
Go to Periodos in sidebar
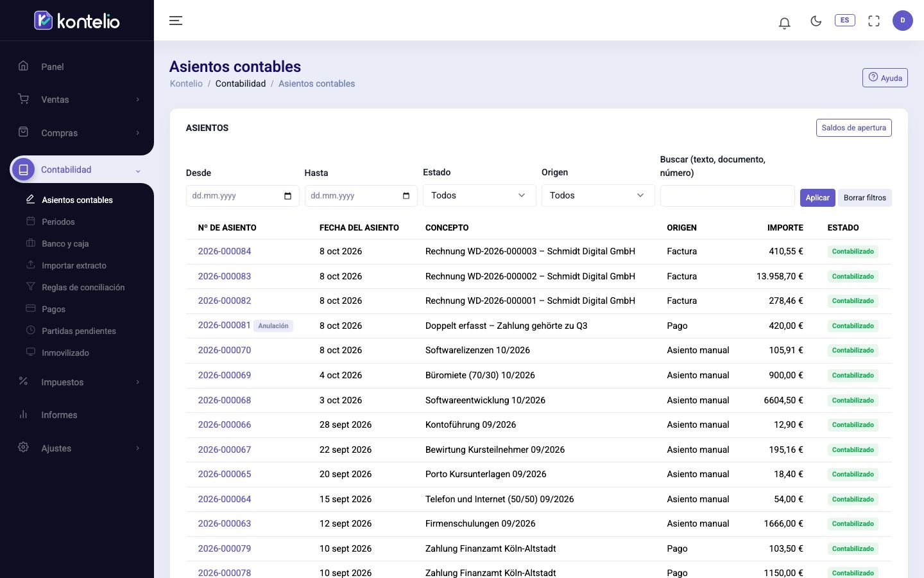click(58, 222)
